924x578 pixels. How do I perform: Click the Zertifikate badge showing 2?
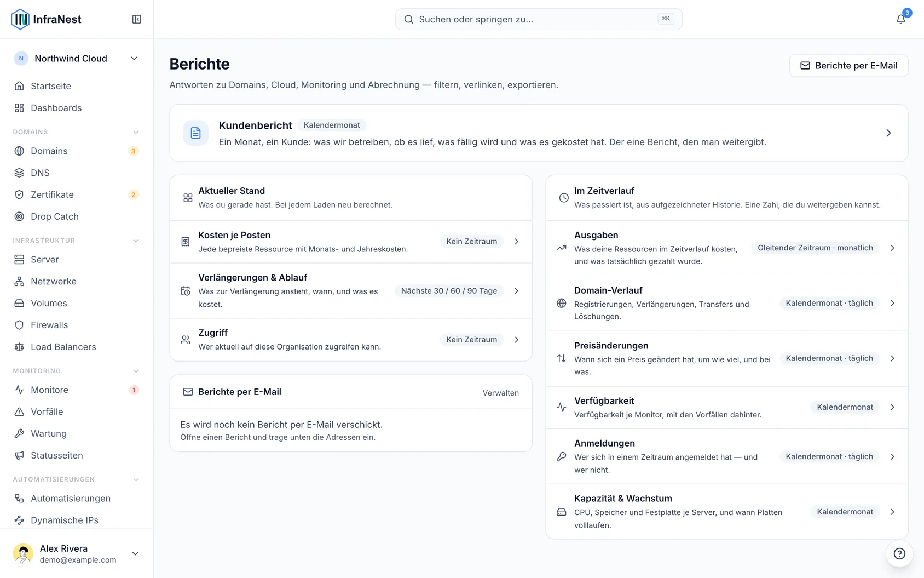(133, 195)
